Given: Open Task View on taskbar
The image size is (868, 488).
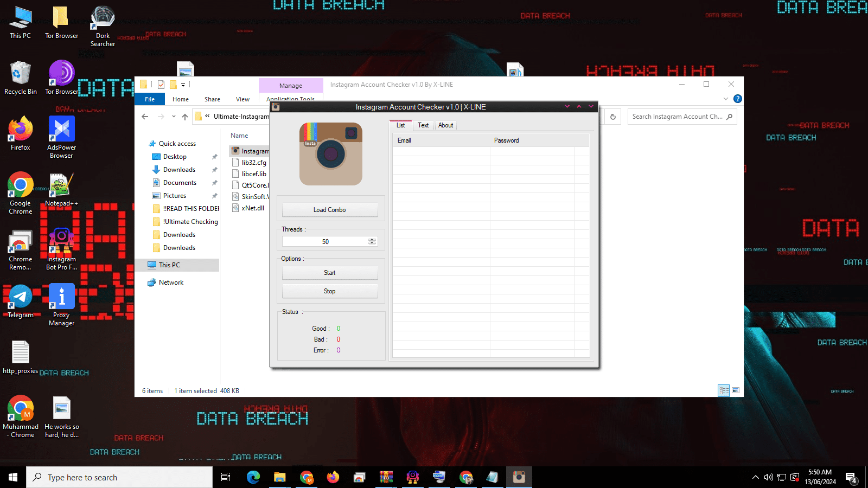Looking at the screenshot, I should (226, 477).
